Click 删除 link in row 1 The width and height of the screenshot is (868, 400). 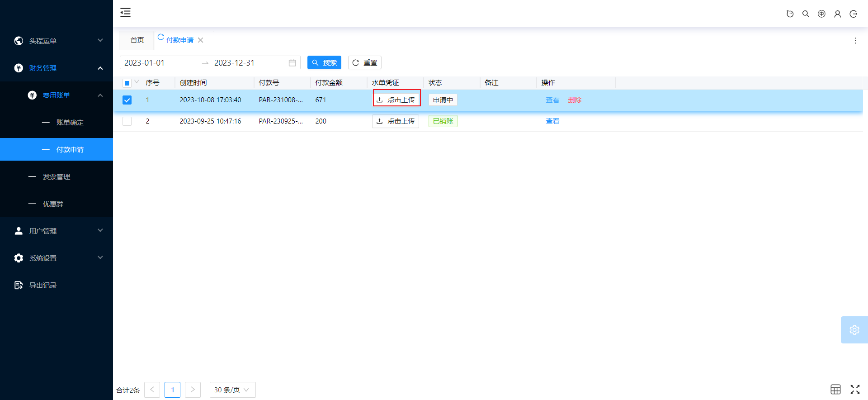point(575,100)
